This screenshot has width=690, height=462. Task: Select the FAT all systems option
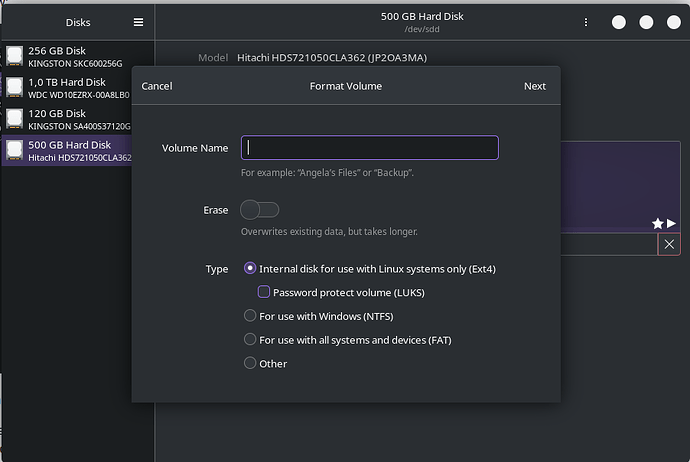point(250,340)
